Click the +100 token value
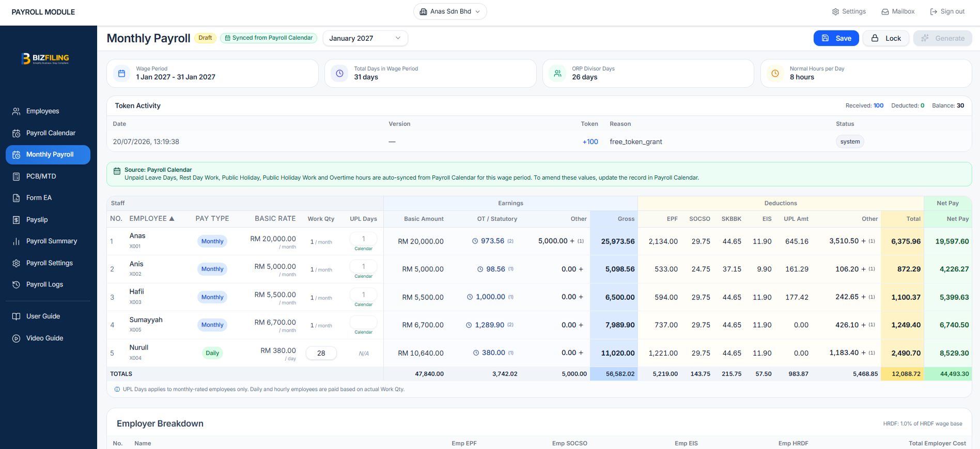The width and height of the screenshot is (980, 449). pyautogui.click(x=590, y=142)
